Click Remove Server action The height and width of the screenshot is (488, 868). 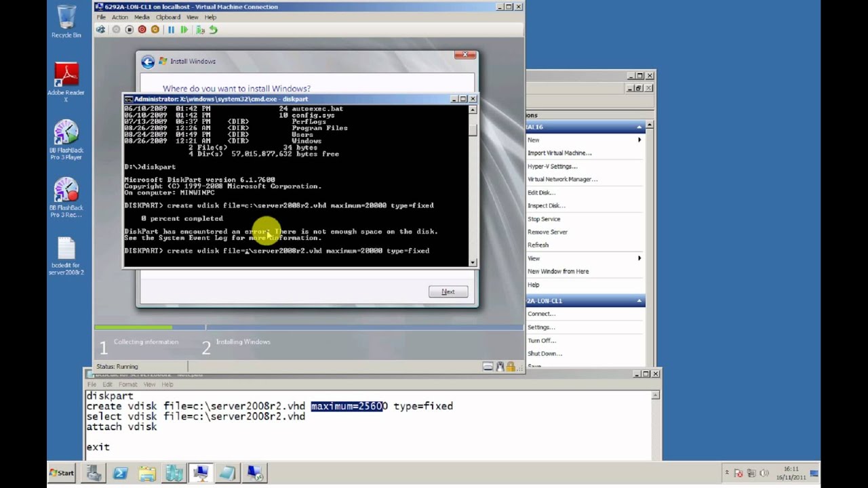pyautogui.click(x=547, y=232)
